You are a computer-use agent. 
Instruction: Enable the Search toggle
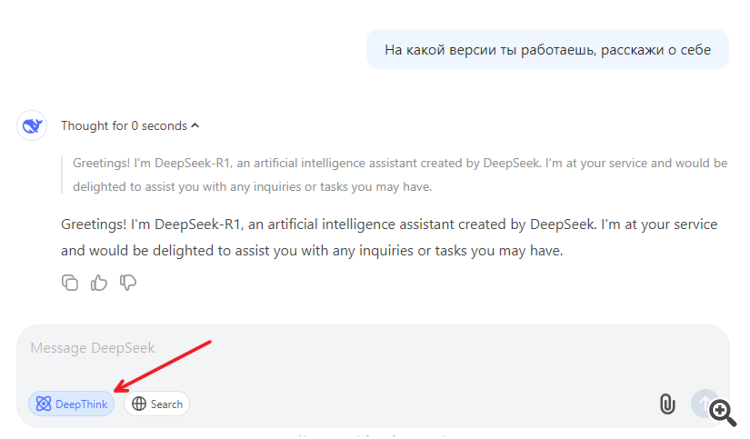[157, 404]
